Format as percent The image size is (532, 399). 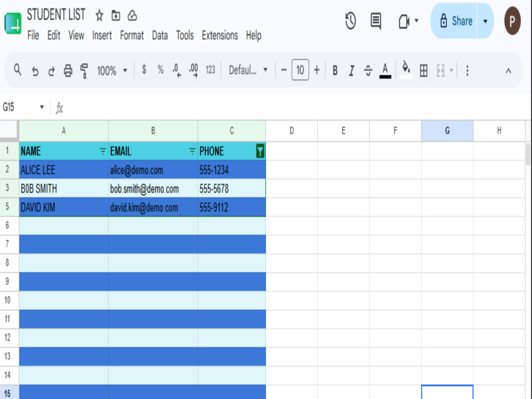pos(161,70)
